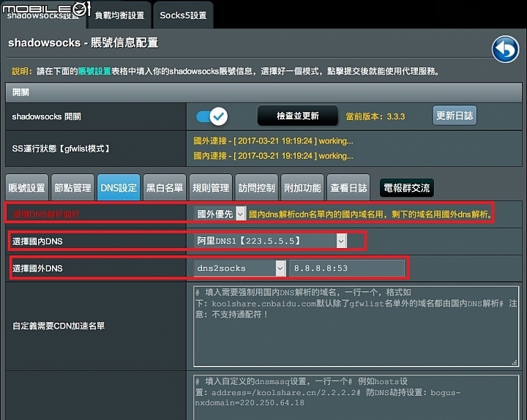Viewport: 527px width, 420px height.
Task: Grab the CDN textarea resize handle
Action: pyautogui.click(x=515, y=362)
